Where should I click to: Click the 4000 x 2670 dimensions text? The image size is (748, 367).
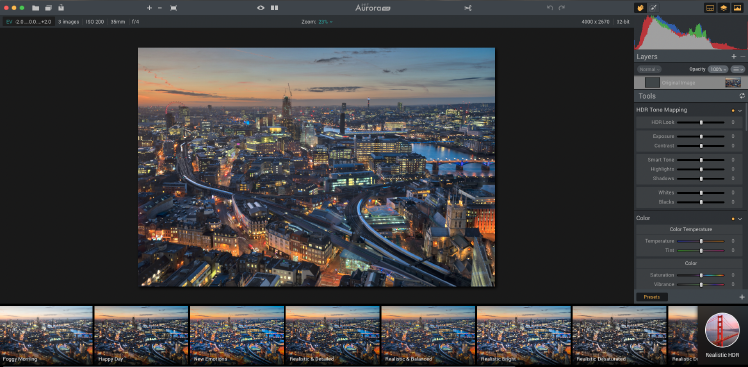595,22
